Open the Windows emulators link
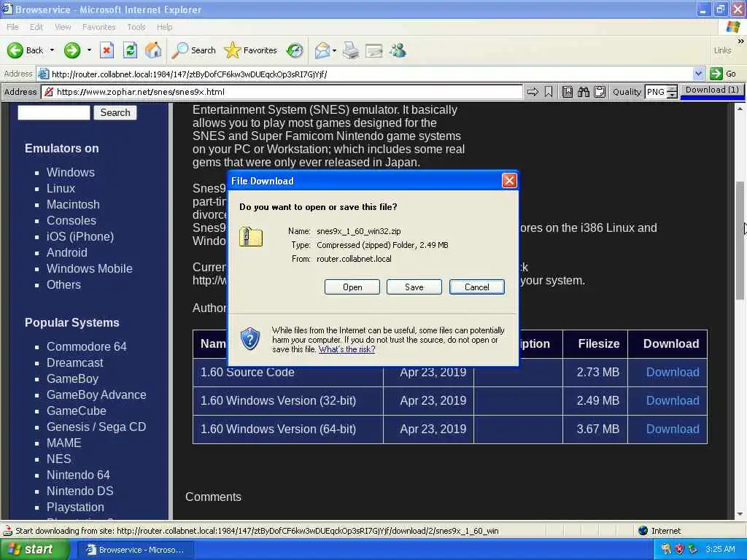Image resolution: width=747 pixels, height=560 pixels. pyautogui.click(x=71, y=172)
